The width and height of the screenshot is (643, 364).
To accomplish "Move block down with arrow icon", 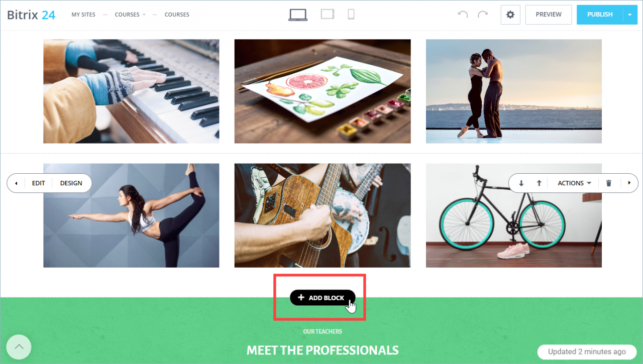I will point(521,183).
